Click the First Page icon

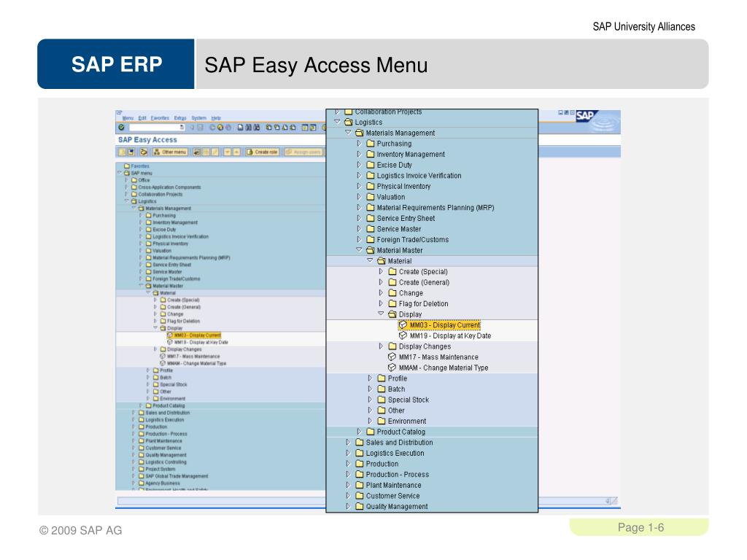click(268, 127)
